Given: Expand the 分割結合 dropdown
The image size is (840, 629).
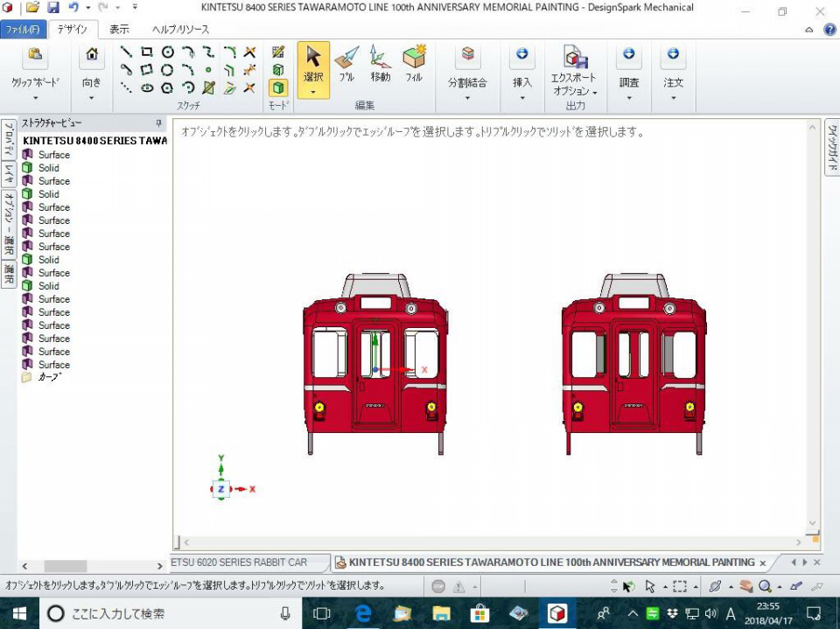Looking at the screenshot, I should coord(467,98).
